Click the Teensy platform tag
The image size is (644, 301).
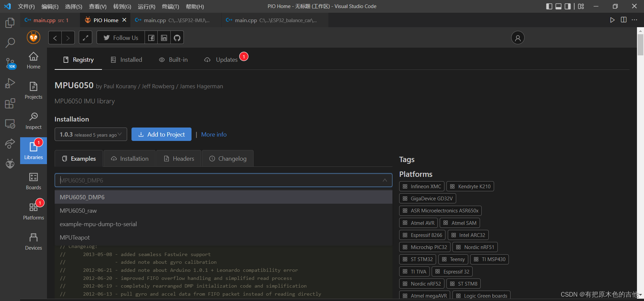coord(453,259)
